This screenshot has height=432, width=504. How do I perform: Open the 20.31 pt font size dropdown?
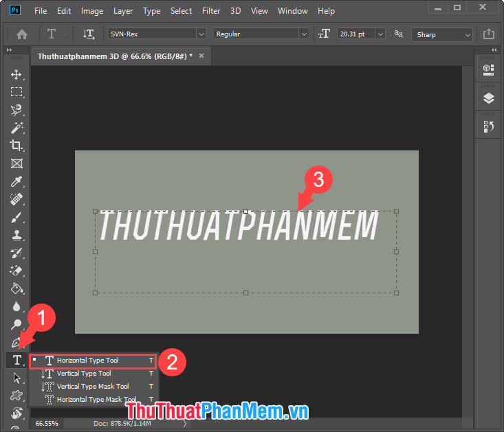click(x=380, y=34)
